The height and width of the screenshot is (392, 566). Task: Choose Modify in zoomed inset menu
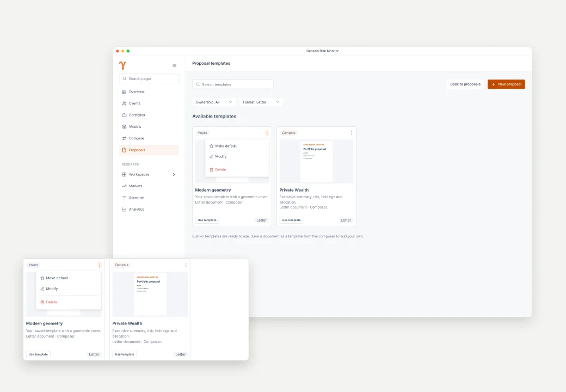(68, 289)
